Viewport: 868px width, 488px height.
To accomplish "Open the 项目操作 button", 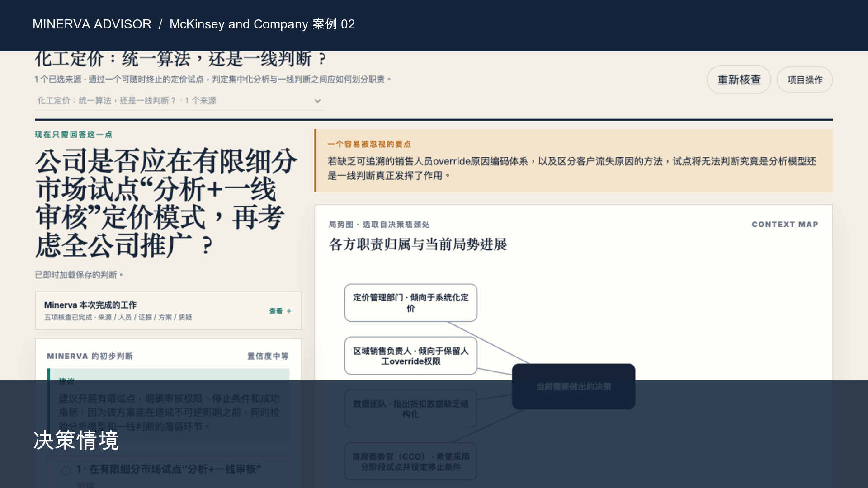I will click(x=805, y=80).
